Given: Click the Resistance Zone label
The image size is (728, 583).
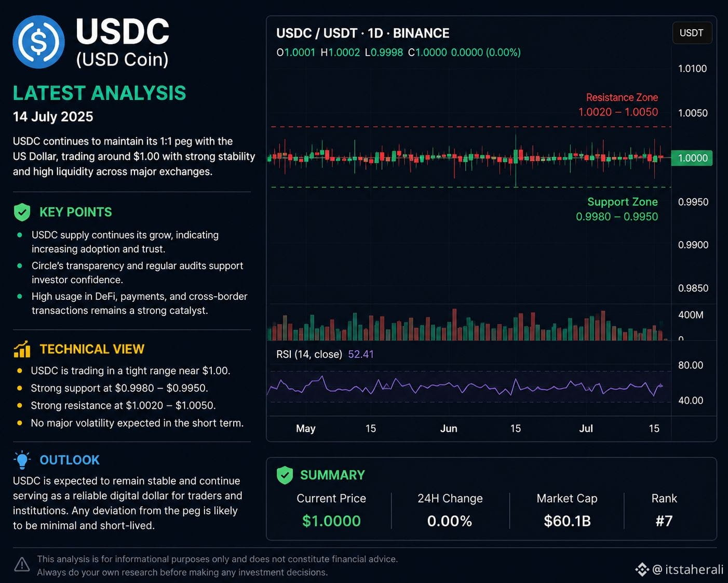Looking at the screenshot, I should [622, 98].
